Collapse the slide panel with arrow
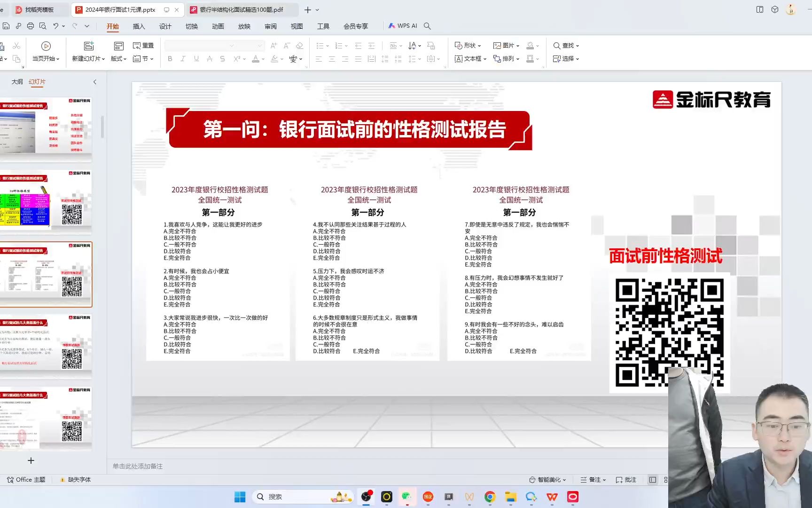This screenshot has height=508, width=812. 94,82
